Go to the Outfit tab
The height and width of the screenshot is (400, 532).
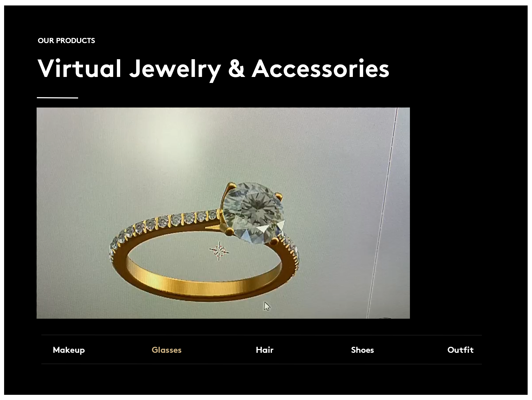pyautogui.click(x=460, y=350)
